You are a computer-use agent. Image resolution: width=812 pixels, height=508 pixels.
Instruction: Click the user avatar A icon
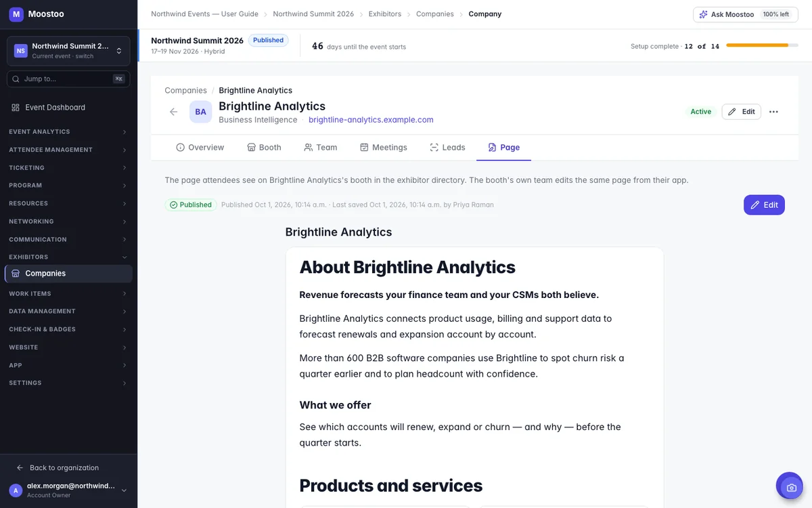(16, 490)
